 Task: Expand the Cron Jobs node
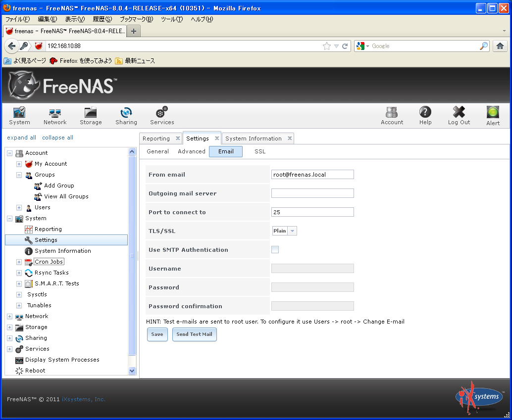tap(19, 262)
